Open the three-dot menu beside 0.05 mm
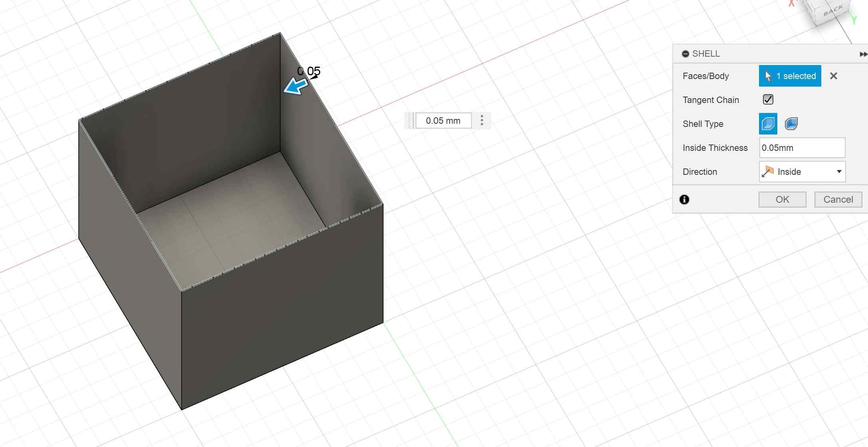This screenshot has height=447, width=868. (x=482, y=121)
